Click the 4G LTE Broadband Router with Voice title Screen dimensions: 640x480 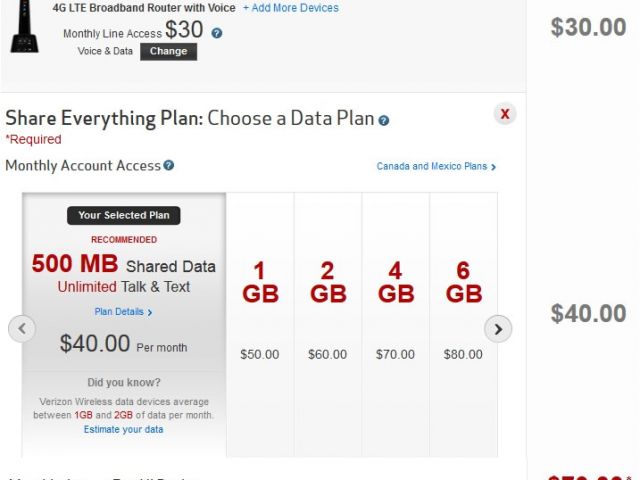click(x=144, y=8)
